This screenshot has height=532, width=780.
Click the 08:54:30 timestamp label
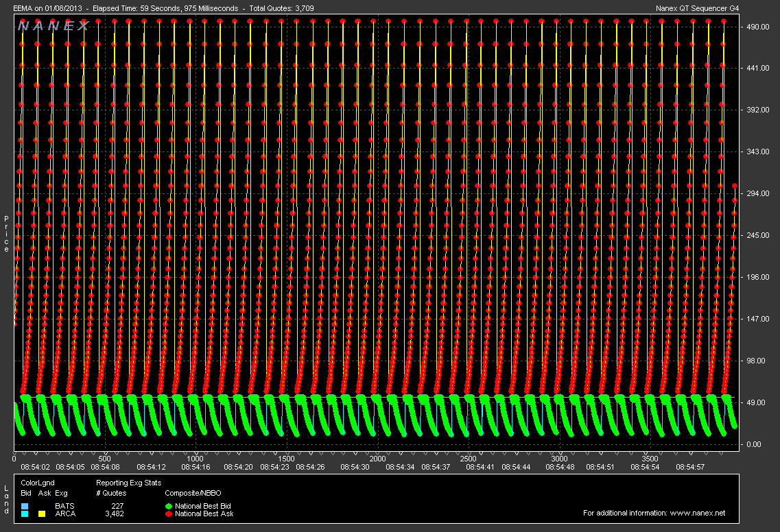tap(355, 467)
